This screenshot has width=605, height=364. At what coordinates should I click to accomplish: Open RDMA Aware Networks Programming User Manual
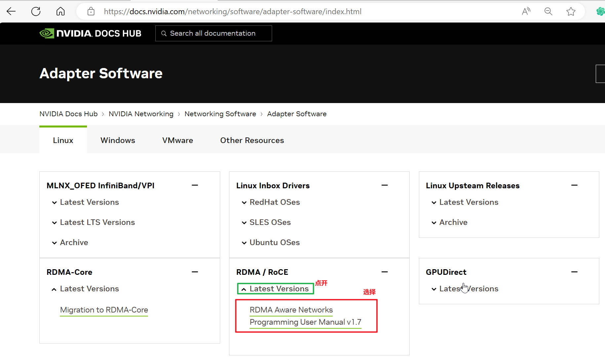(x=305, y=316)
